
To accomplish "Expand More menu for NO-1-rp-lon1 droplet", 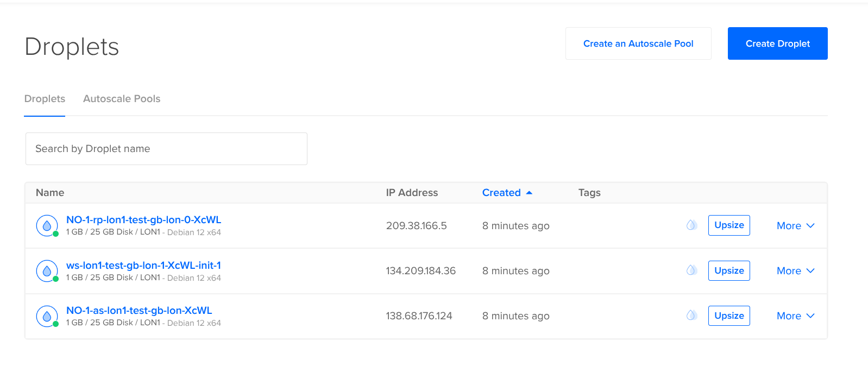I will click(x=795, y=225).
